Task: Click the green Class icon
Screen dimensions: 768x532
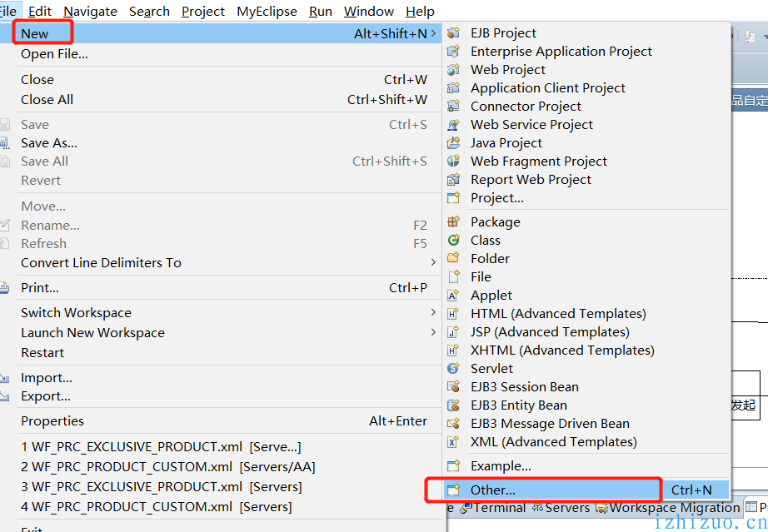Action: click(453, 241)
